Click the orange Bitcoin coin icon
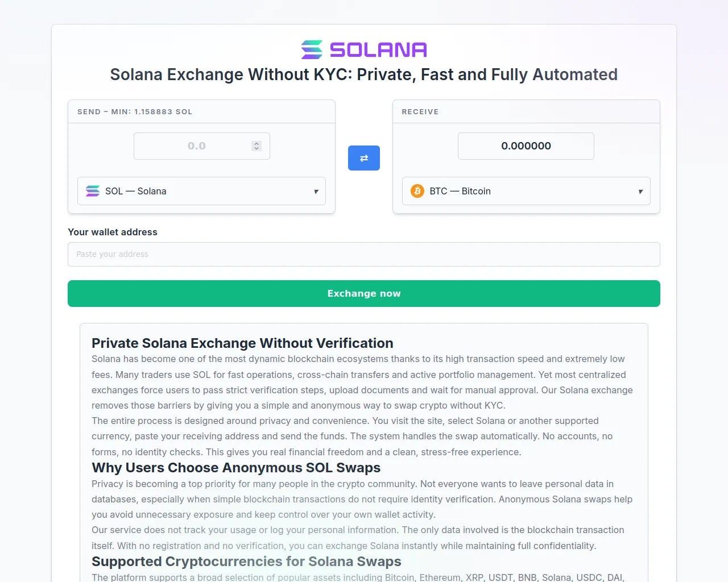The height and width of the screenshot is (582, 728). 417,191
